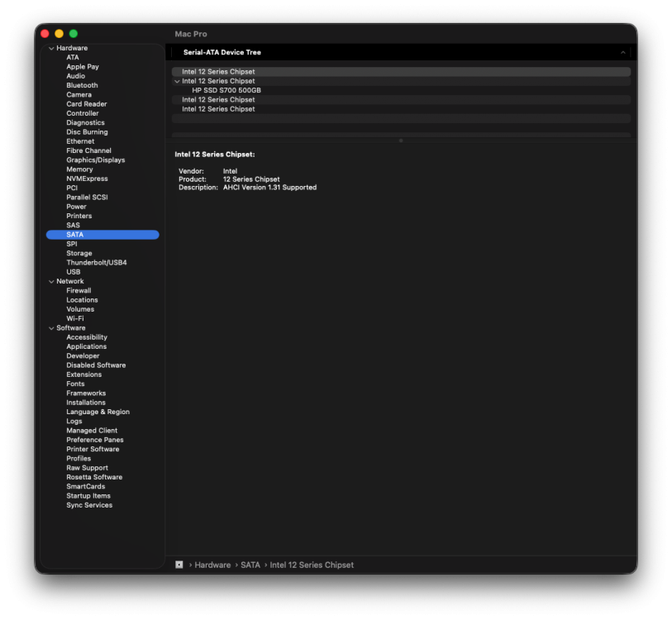The width and height of the screenshot is (672, 620).
Task: Select Wi-Fi under Network
Action: (75, 318)
